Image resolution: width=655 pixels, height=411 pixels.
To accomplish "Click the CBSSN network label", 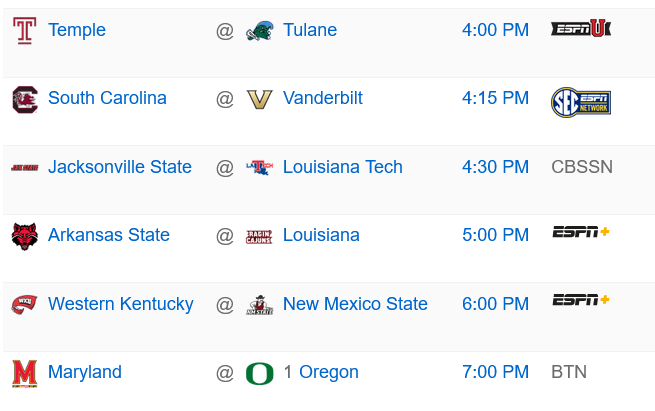I will 582,167.
